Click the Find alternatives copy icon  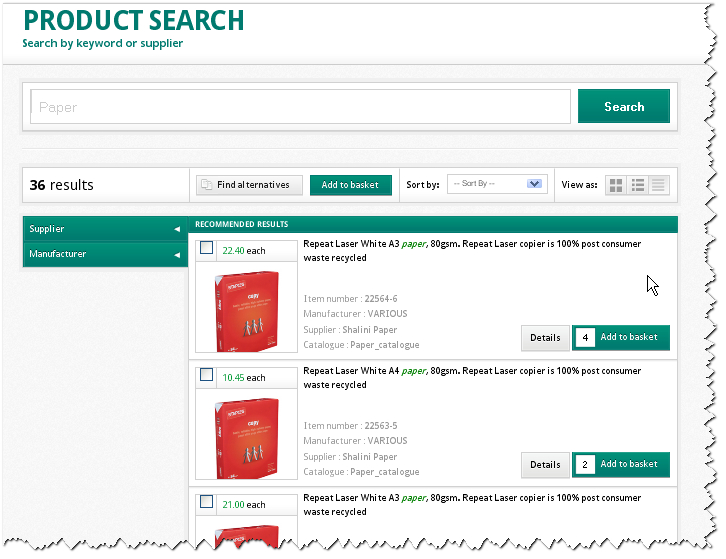pos(206,185)
